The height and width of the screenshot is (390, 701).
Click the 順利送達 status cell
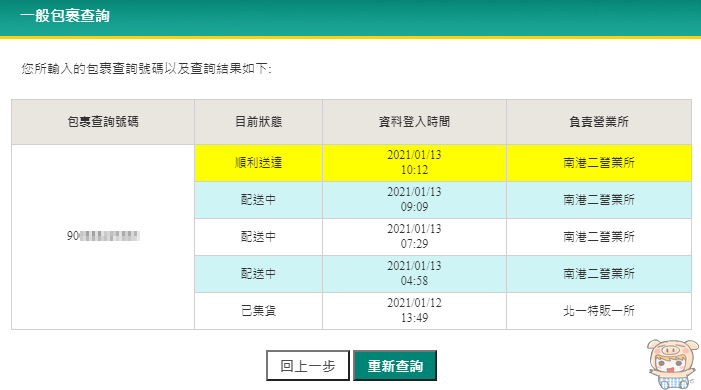(x=258, y=163)
